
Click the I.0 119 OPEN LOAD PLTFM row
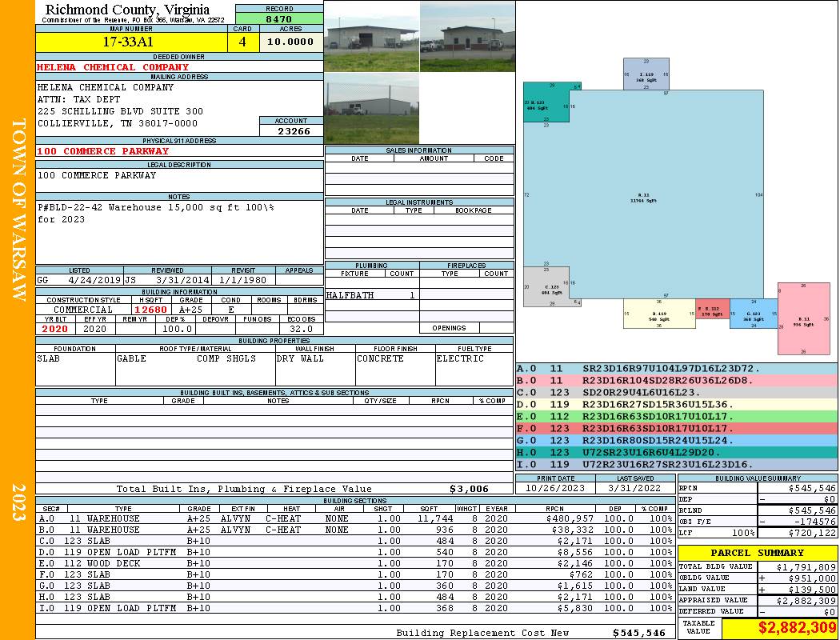(x=354, y=608)
